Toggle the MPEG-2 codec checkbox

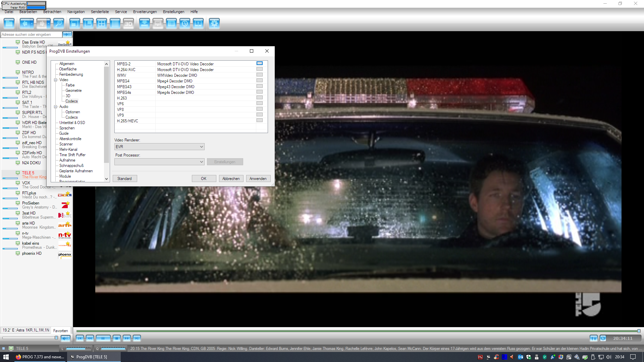coord(259,63)
